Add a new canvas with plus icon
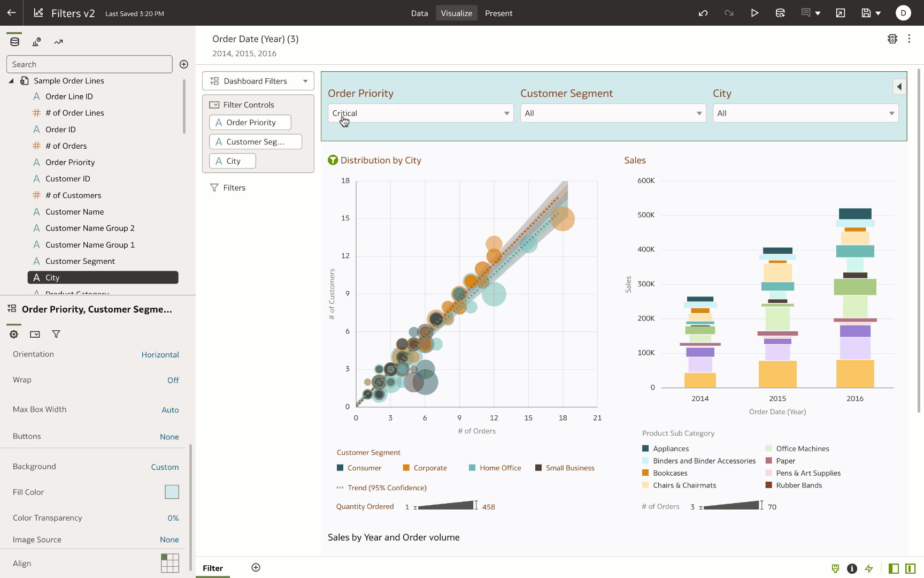 point(256,568)
